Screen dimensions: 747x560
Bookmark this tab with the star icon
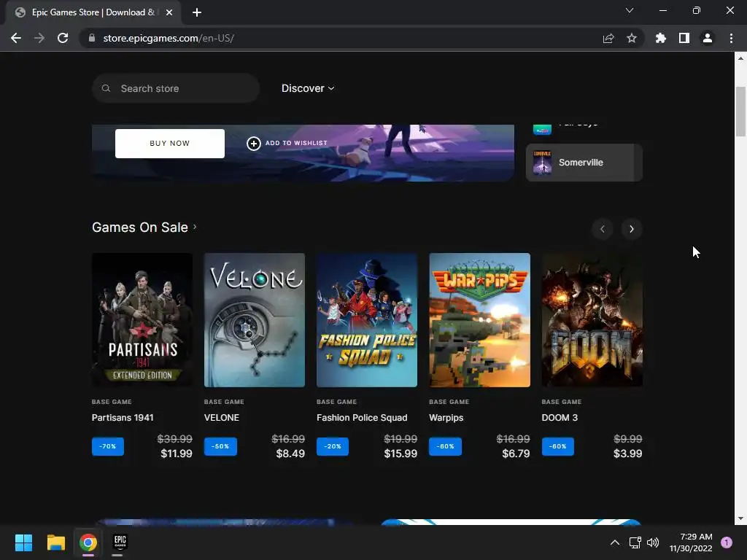(632, 38)
